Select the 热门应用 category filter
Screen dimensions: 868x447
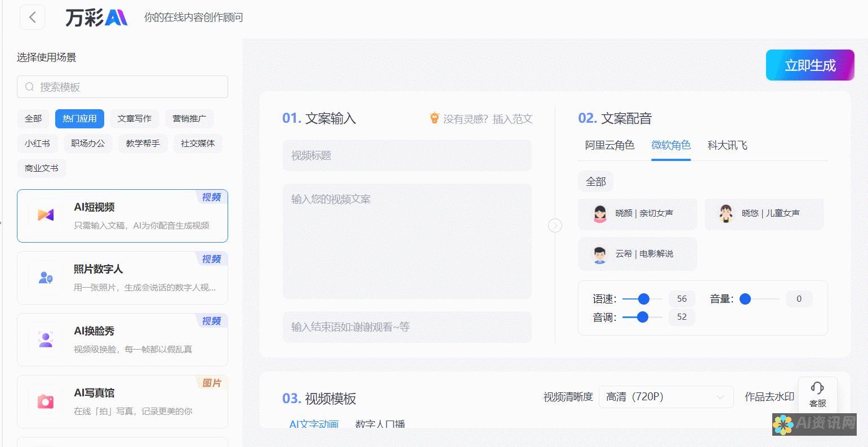click(x=79, y=119)
